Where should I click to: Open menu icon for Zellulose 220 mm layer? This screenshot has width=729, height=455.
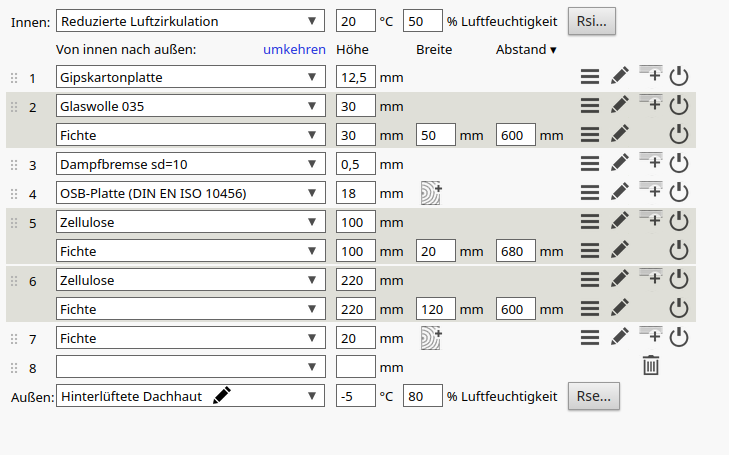pos(590,279)
